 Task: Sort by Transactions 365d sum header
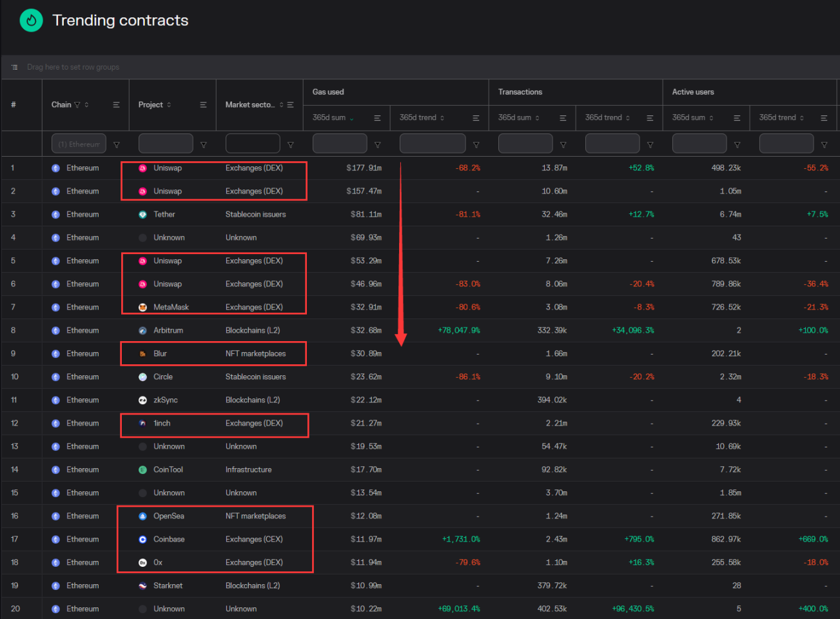click(514, 118)
